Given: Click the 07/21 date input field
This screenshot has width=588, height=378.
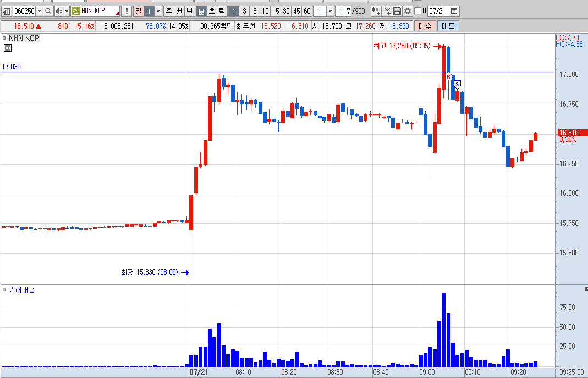Looking at the screenshot, I should [438, 11].
